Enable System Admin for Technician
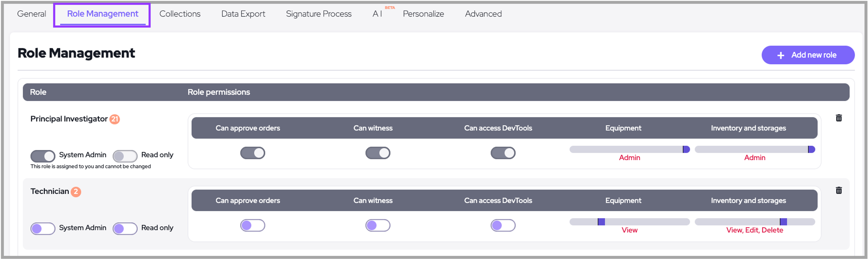 (43, 229)
